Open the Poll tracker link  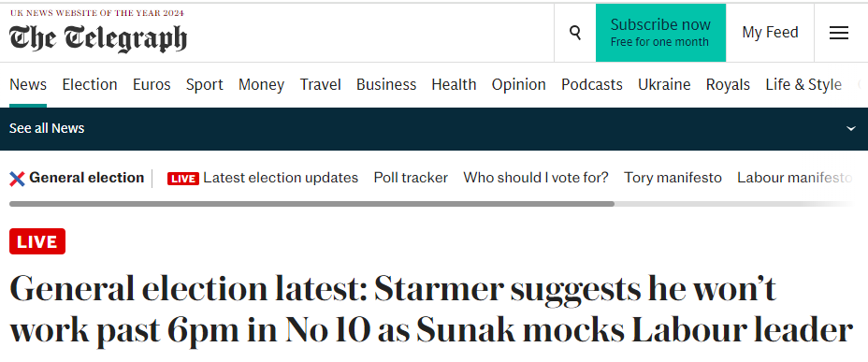(x=411, y=178)
